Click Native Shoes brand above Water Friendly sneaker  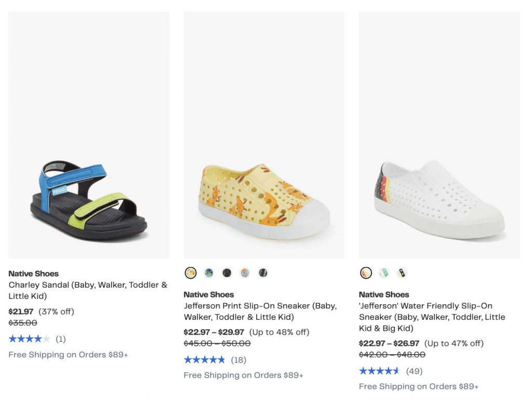(383, 294)
